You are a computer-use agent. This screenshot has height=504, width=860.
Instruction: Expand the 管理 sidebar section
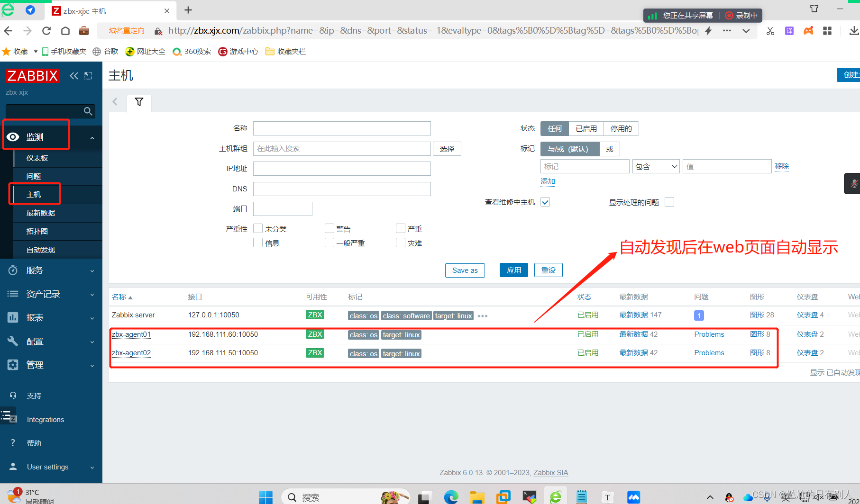tap(51, 365)
